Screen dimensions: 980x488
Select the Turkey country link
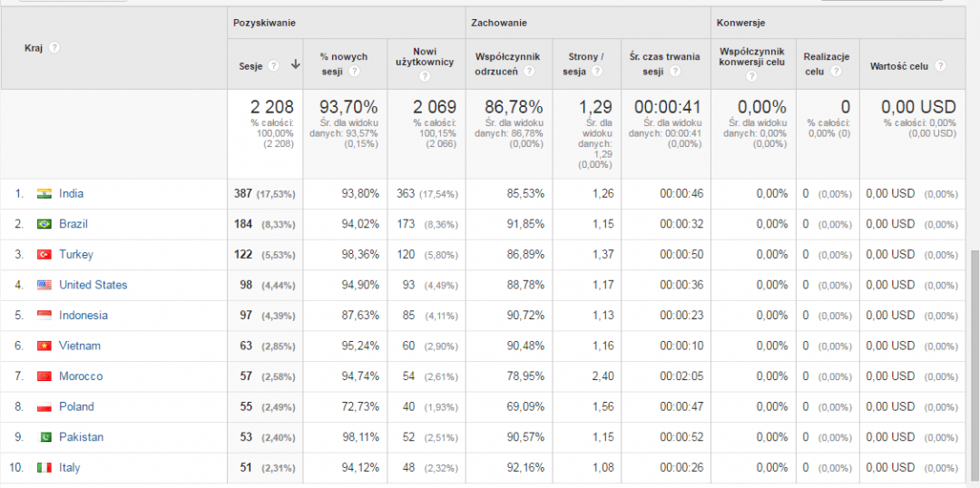click(76, 254)
